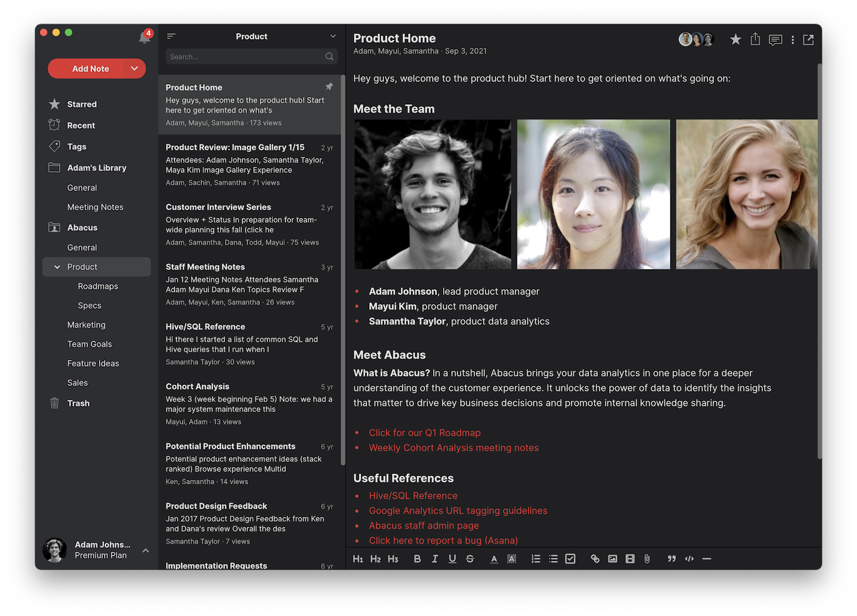Click Adam Johnson's team photo
Viewport: 857px width, 616px height.
[x=433, y=194]
